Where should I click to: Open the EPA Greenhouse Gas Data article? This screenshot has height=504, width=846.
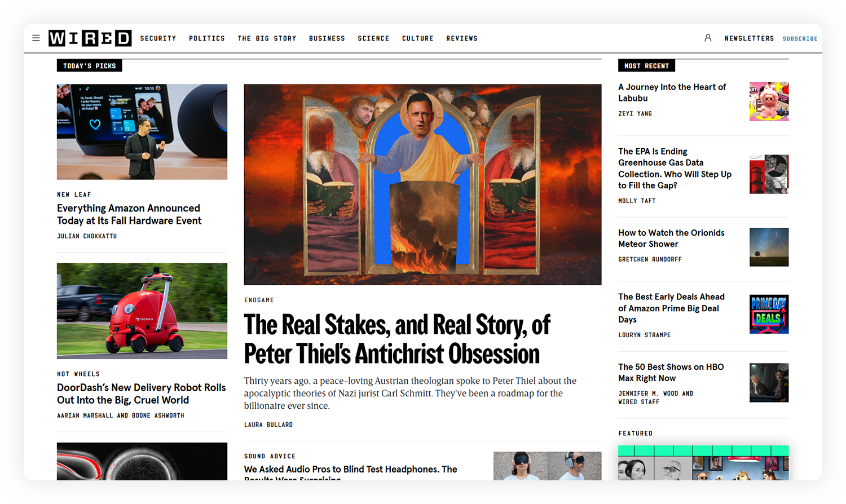(675, 169)
